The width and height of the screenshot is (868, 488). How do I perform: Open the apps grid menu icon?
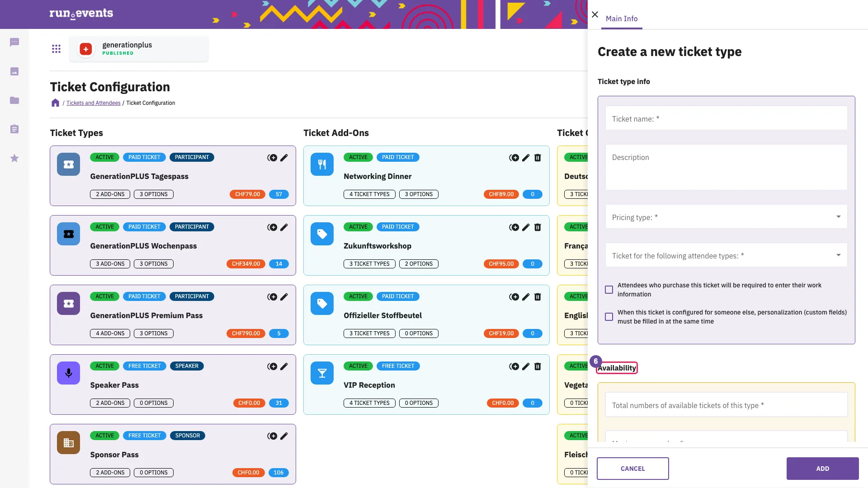click(x=56, y=49)
